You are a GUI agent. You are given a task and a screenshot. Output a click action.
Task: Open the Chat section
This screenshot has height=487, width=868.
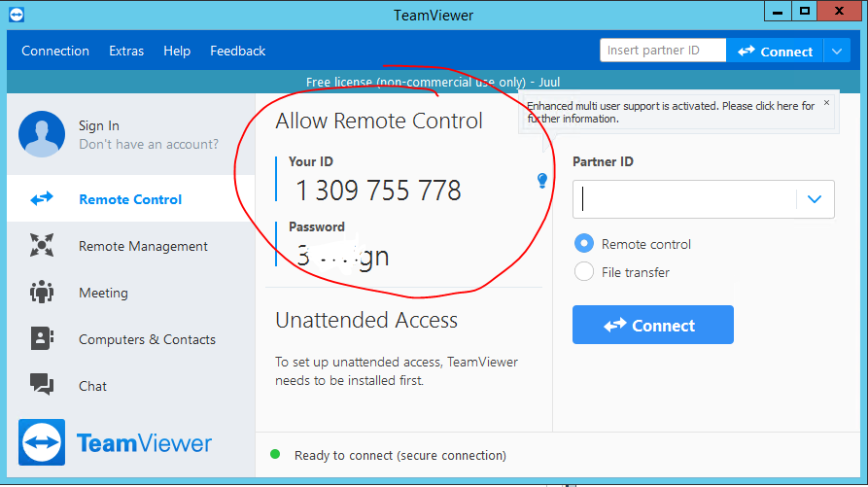(131, 385)
